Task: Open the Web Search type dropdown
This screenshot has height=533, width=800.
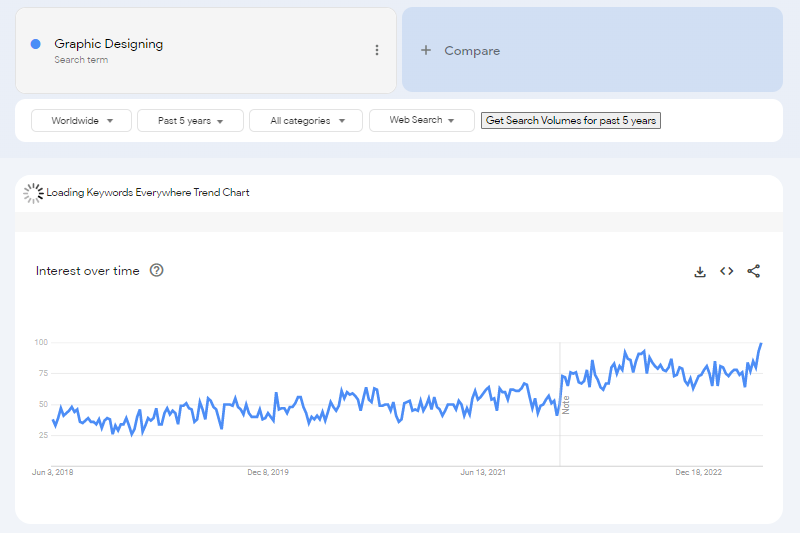Action: point(421,121)
